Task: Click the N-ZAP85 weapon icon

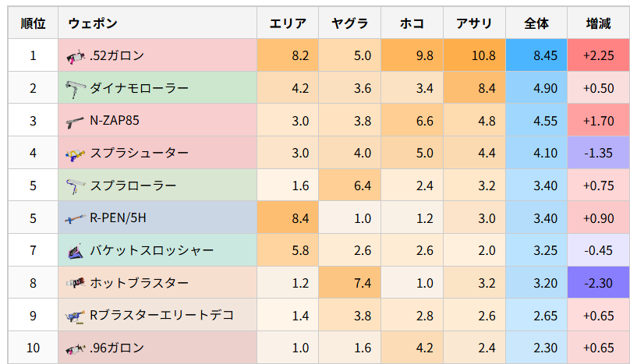Action: (x=75, y=122)
